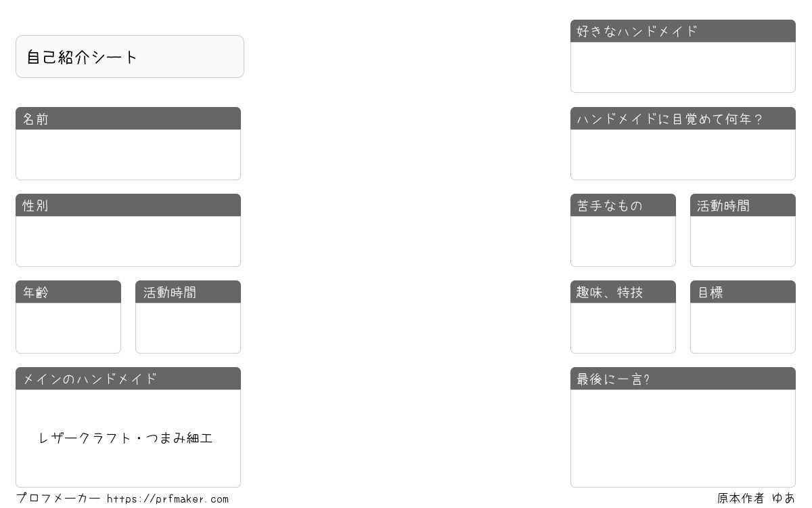Click the レザークラフト・つまみ細工 text
This screenshot has width=812, height=508.
(x=126, y=438)
